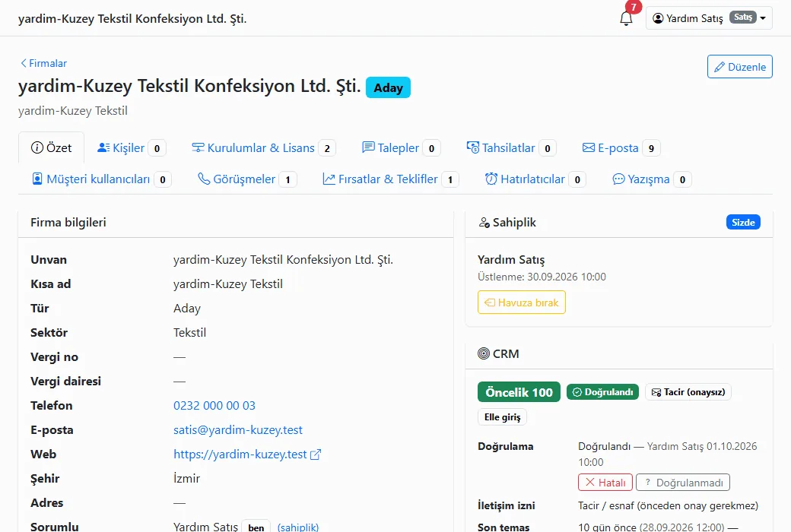Screen dimensions: 791x532
Task: Open the Kişiler tab
Action: click(132, 147)
